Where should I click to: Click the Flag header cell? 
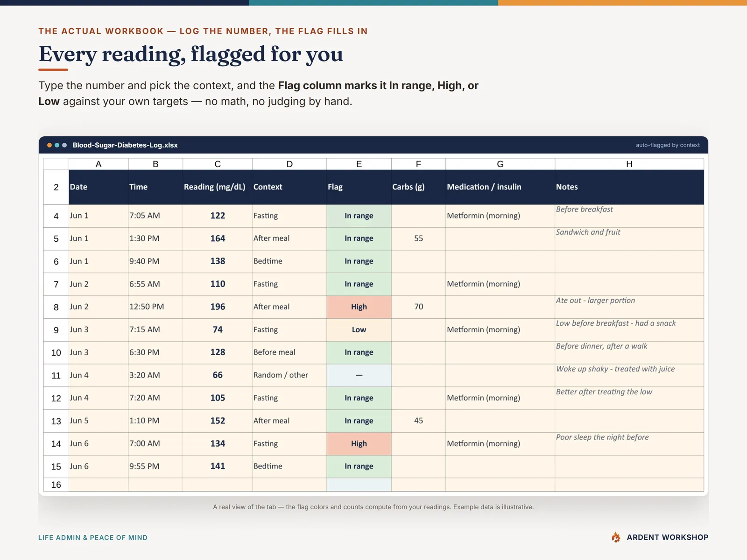pyautogui.click(x=359, y=187)
